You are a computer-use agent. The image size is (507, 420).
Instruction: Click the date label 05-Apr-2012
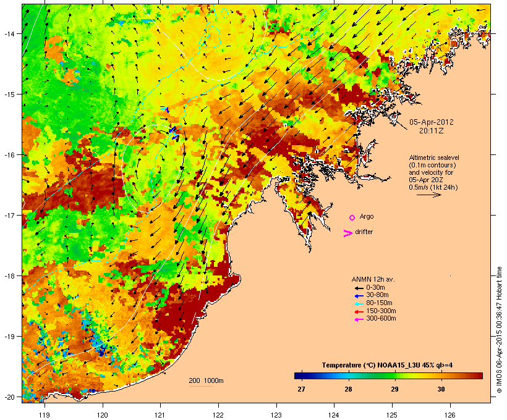[x=432, y=122]
